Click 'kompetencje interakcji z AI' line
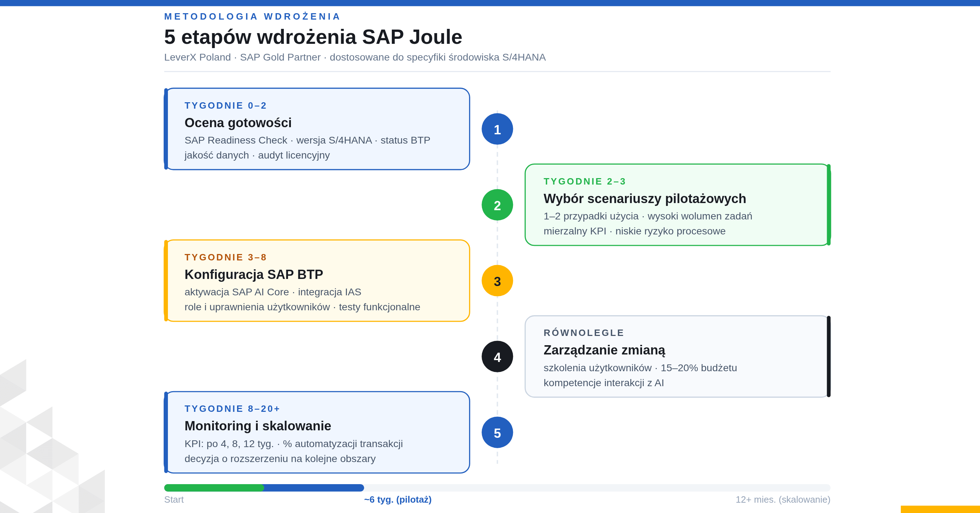 (x=604, y=383)
